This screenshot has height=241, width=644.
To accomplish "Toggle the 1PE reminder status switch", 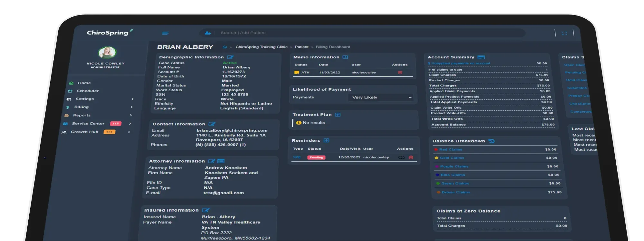I will click(x=401, y=157).
